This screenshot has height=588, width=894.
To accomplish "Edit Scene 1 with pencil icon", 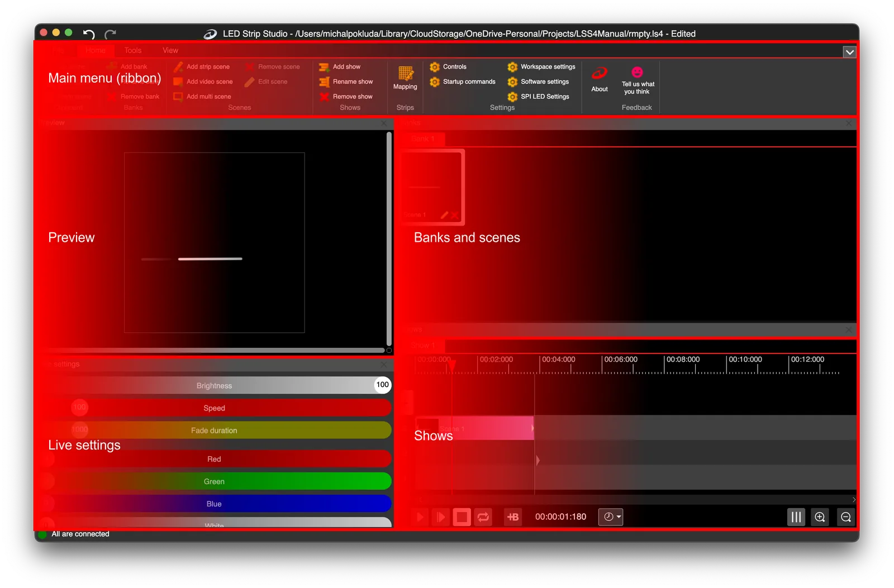I will point(445,215).
